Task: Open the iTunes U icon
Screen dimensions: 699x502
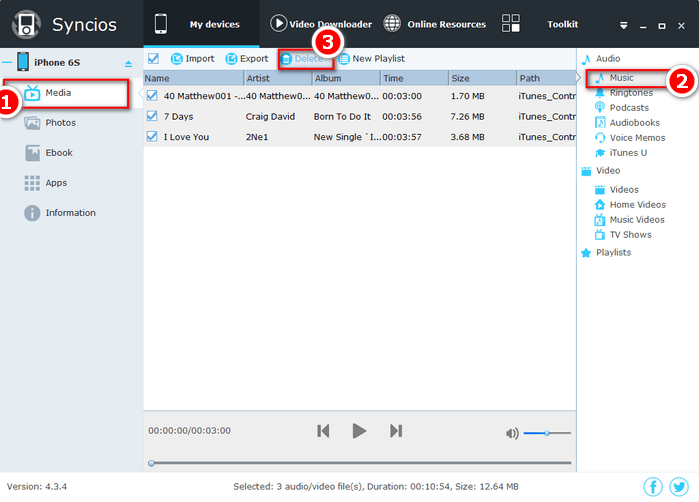Action: pos(600,153)
